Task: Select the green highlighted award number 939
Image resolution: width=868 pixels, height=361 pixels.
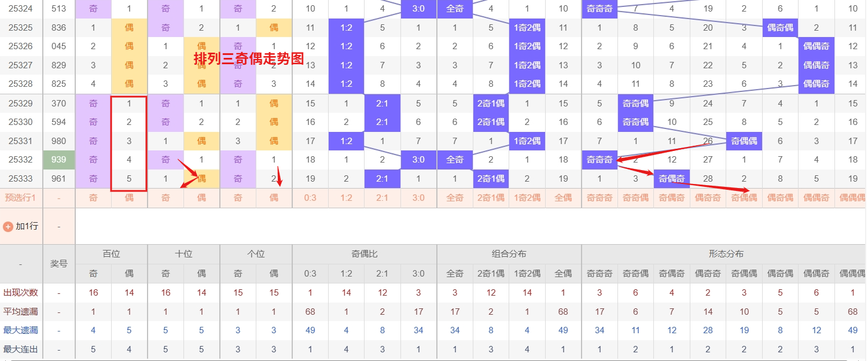Action: (59, 160)
